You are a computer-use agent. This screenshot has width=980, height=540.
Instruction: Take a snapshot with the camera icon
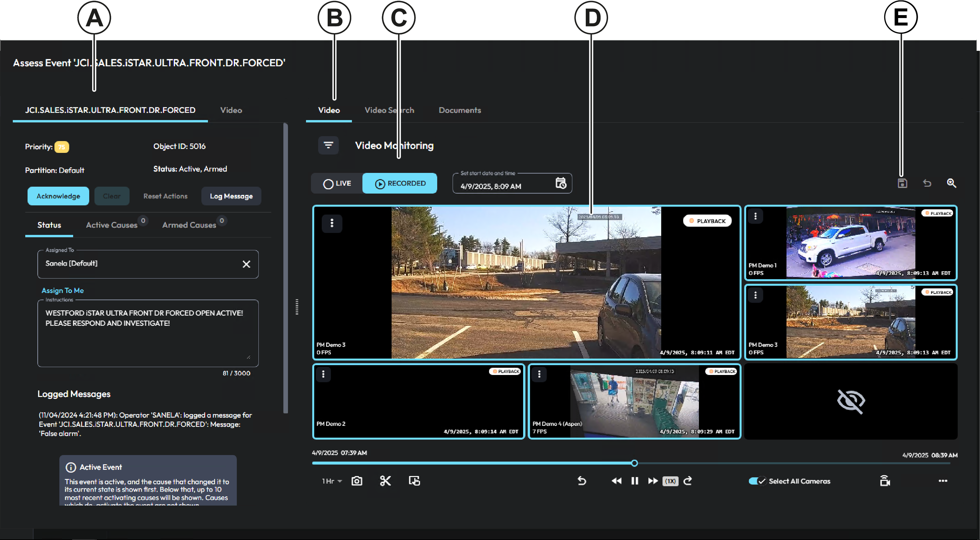357,481
